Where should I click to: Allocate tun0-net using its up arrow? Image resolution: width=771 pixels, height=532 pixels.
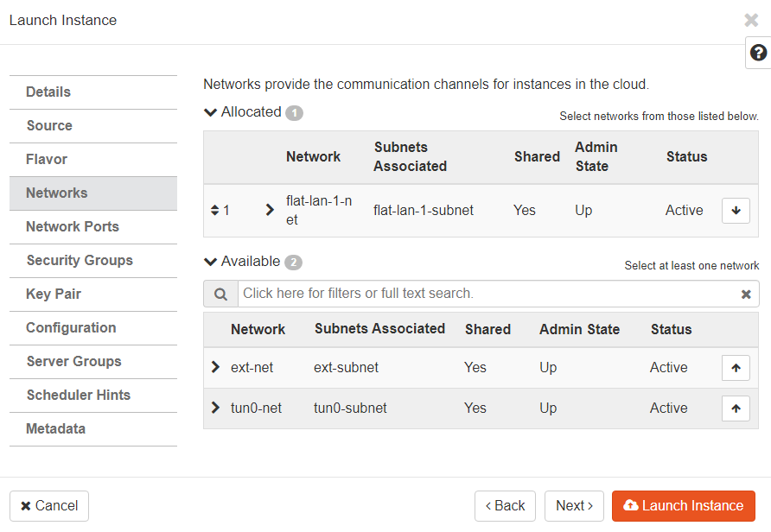[x=736, y=408]
